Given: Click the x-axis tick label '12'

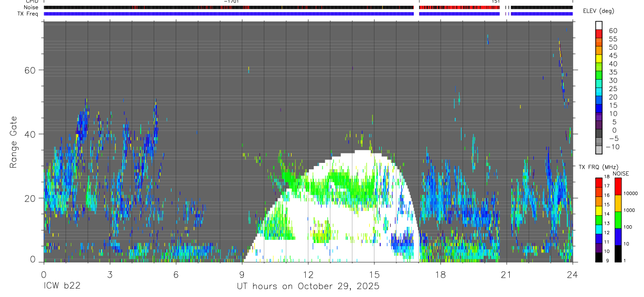Looking at the screenshot, I should [308, 274].
